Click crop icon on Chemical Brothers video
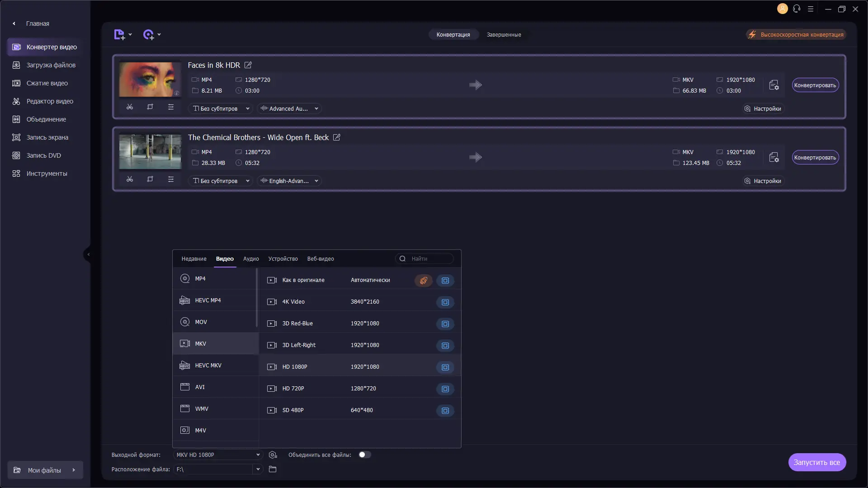Viewport: 868px width, 488px height. tap(150, 179)
